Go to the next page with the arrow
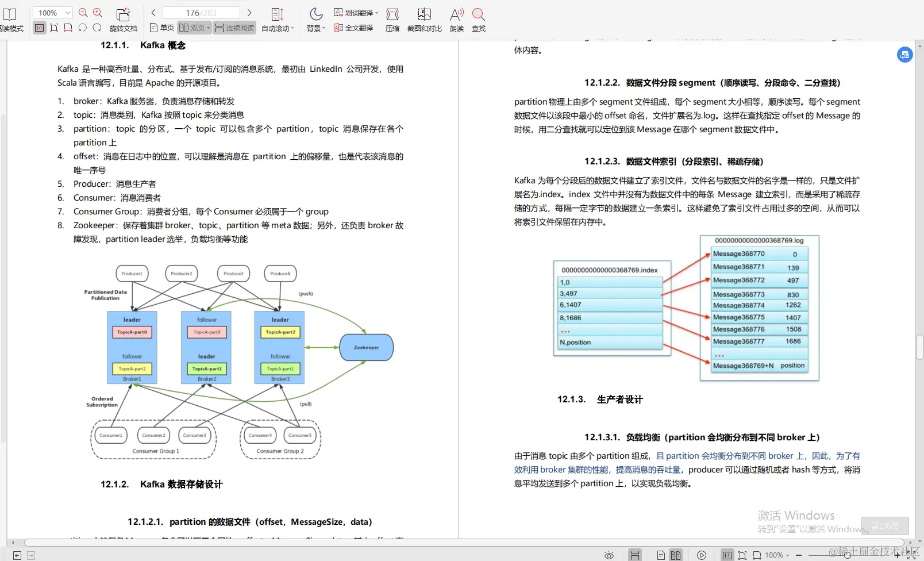 (x=249, y=12)
